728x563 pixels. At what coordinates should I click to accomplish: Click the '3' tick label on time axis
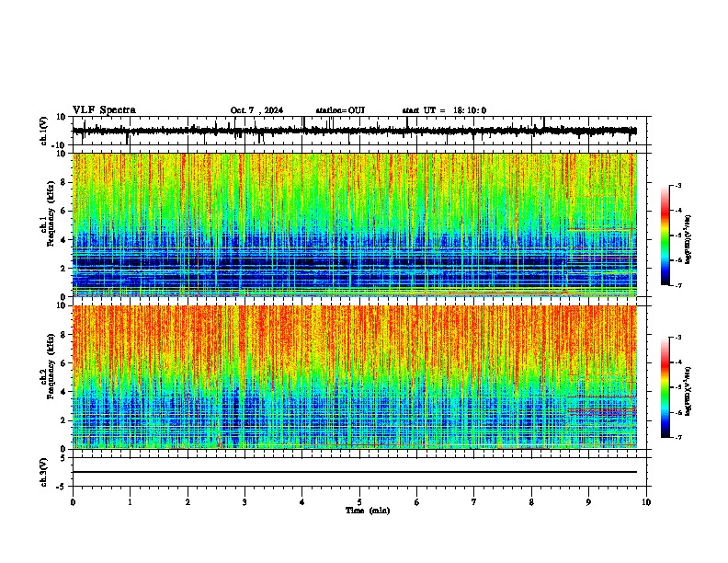point(245,502)
